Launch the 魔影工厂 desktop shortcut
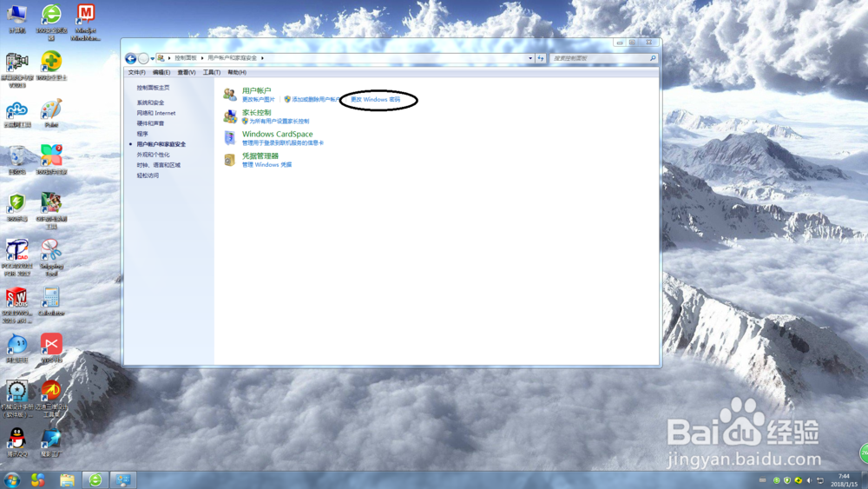 (x=51, y=442)
